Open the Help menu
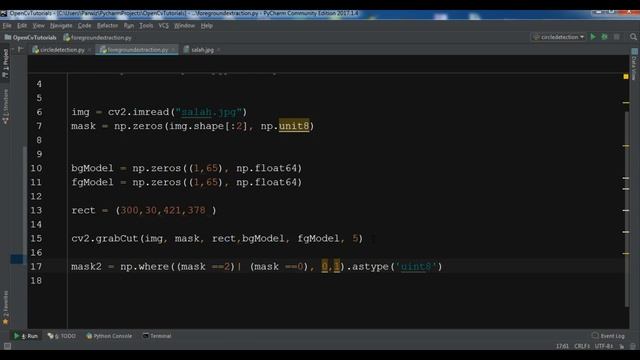640x360 pixels. pos(207,26)
